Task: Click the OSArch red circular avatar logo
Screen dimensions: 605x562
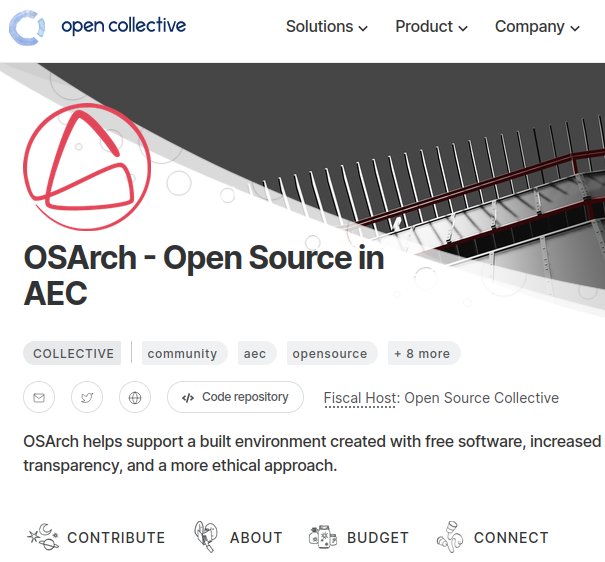Action: [87, 167]
